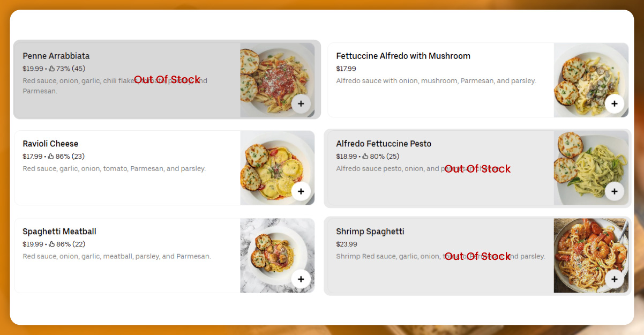Click Spaghetti Meatball ingredients description
Image resolution: width=644 pixels, height=335 pixels.
[x=117, y=256]
